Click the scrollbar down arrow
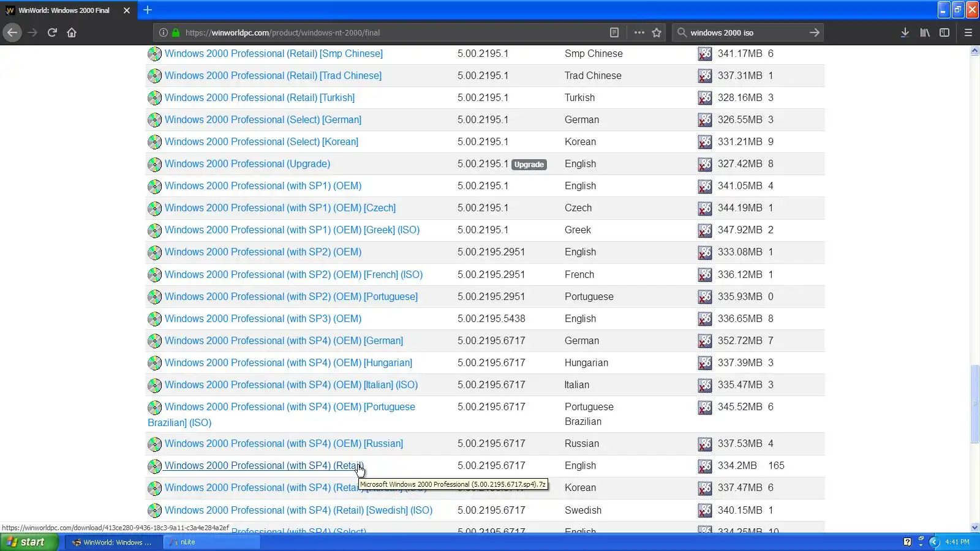This screenshot has width=980, height=551. pos(974,527)
